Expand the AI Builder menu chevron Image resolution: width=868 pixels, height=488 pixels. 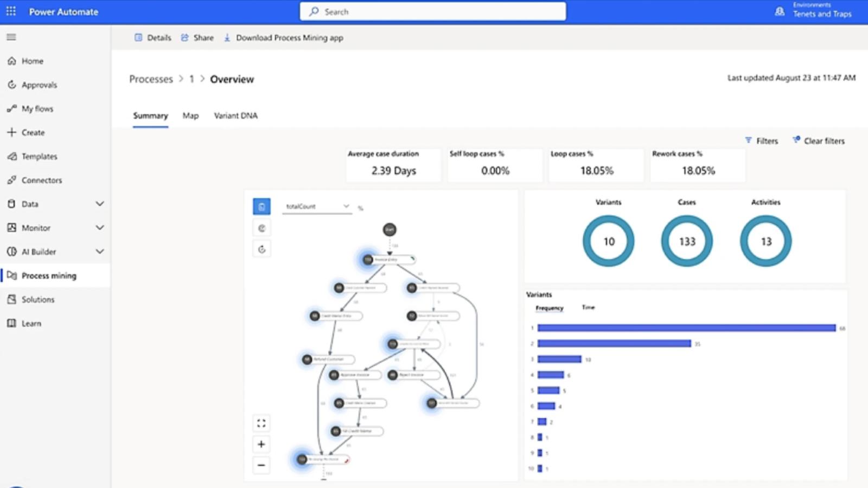point(100,252)
